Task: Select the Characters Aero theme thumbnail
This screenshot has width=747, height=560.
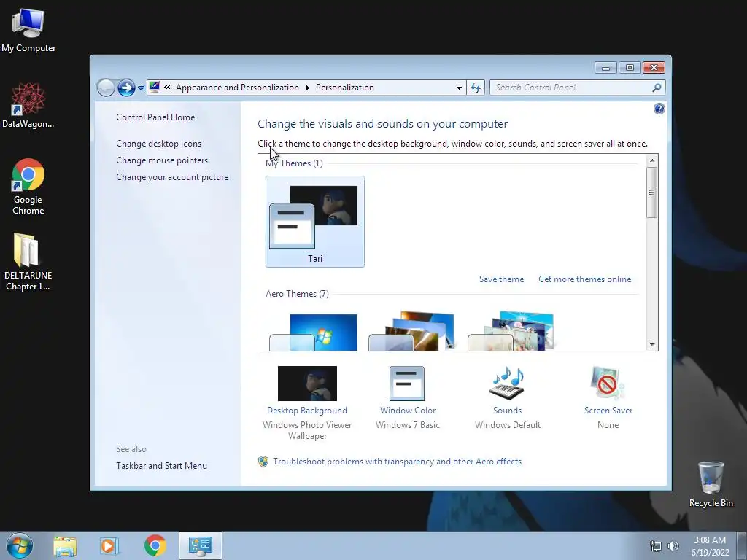Action: tap(511, 332)
